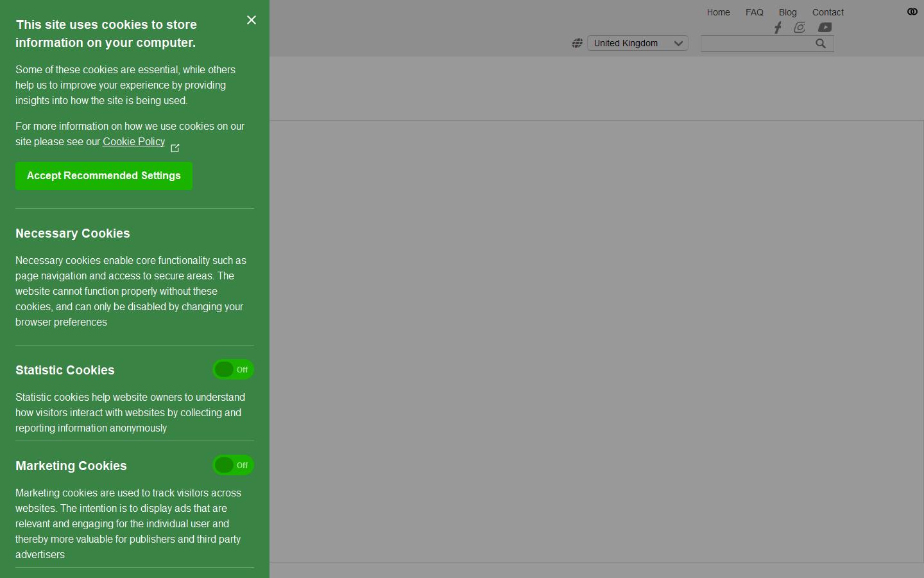Image resolution: width=924 pixels, height=578 pixels.
Task: Go to the Home page
Action: pos(718,12)
